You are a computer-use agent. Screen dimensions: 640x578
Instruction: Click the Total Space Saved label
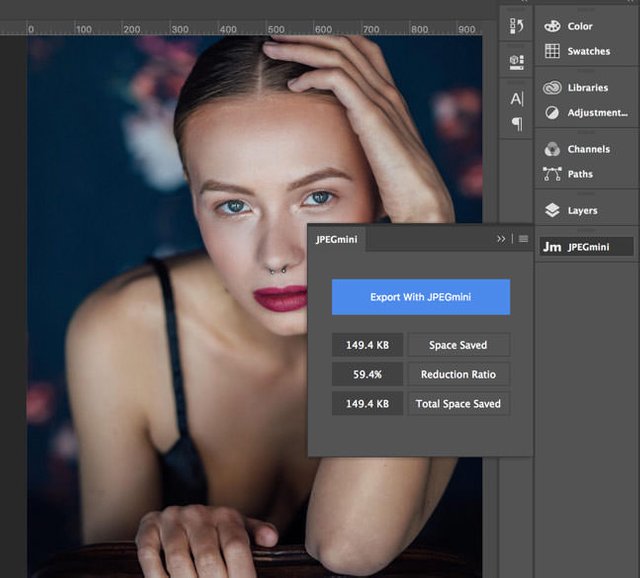click(458, 404)
